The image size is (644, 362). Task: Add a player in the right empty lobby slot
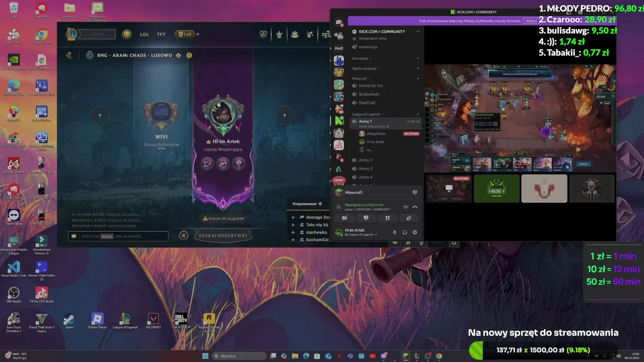(x=284, y=115)
